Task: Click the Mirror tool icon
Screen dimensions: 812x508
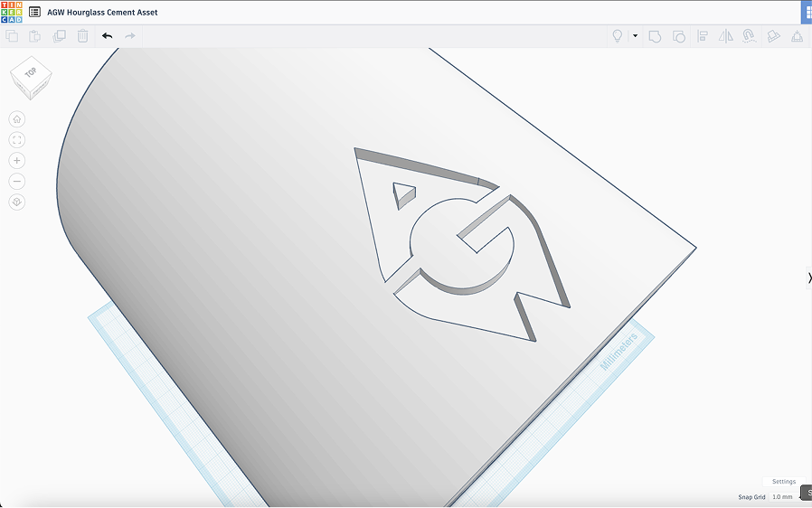Action: [x=725, y=36]
